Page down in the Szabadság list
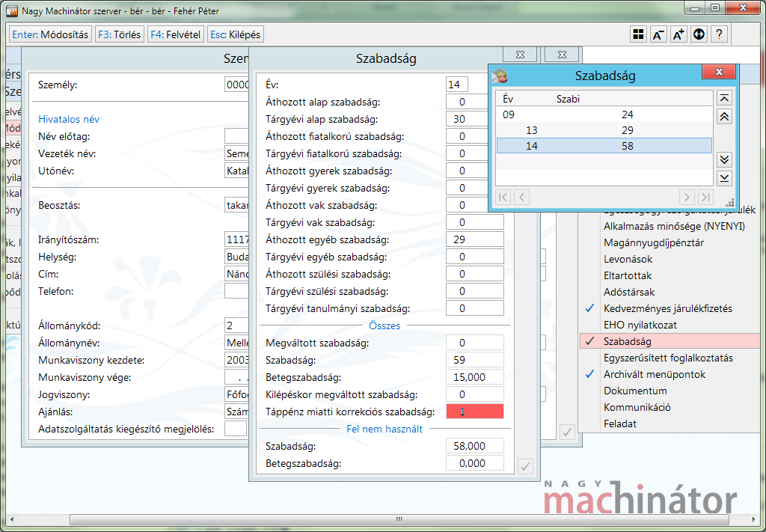The height and width of the screenshot is (532, 766). click(724, 159)
